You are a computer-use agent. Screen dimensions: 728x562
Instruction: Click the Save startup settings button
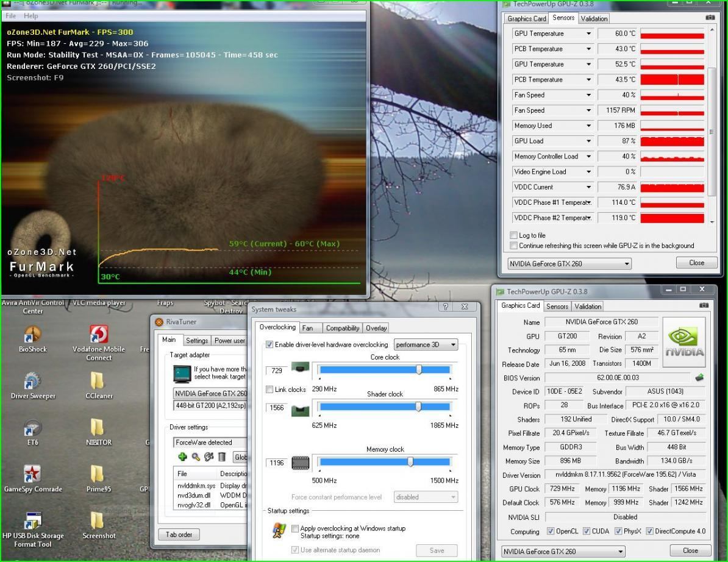click(437, 550)
